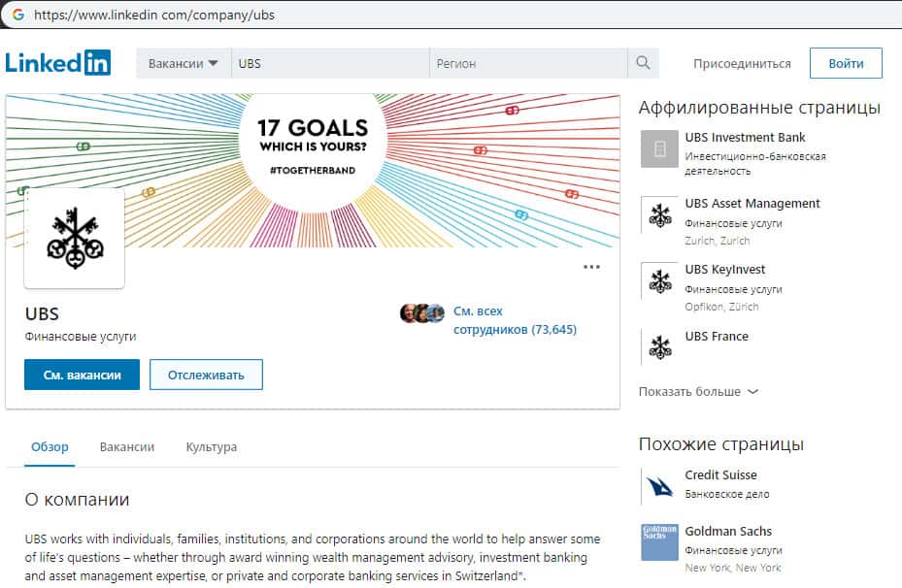Open the UBS France page link
The image size is (902, 588).
[x=717, y=337]
